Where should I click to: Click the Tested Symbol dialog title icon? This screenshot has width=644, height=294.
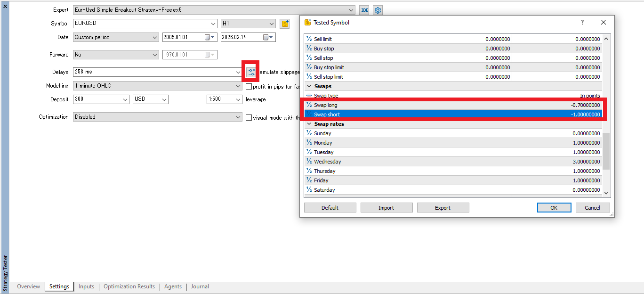point(308,22)
